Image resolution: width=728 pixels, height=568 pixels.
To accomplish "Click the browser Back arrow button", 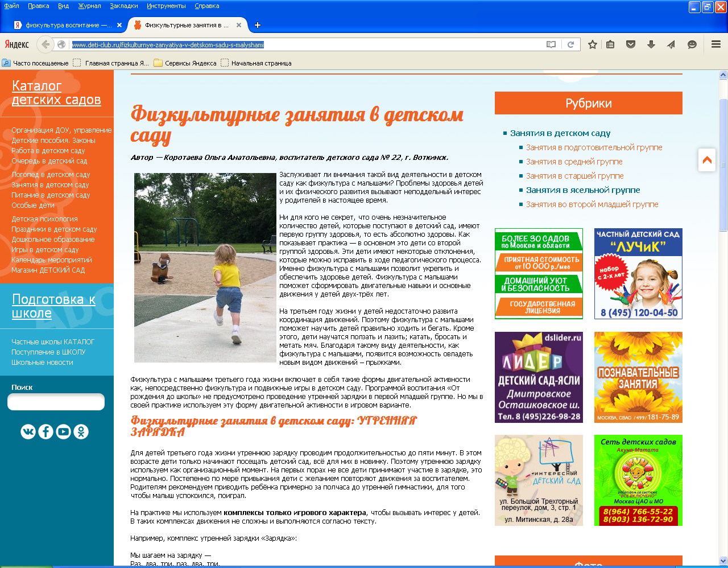I will pyautogui.click(x=45, y=44).
